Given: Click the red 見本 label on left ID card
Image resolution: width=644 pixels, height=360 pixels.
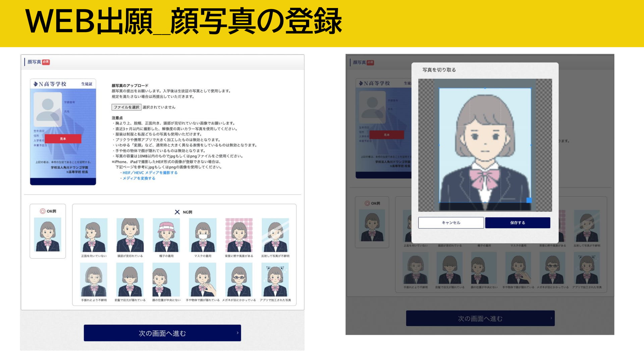Looking at the screenshot, I should pyautogui.click(x=63, y=139).
